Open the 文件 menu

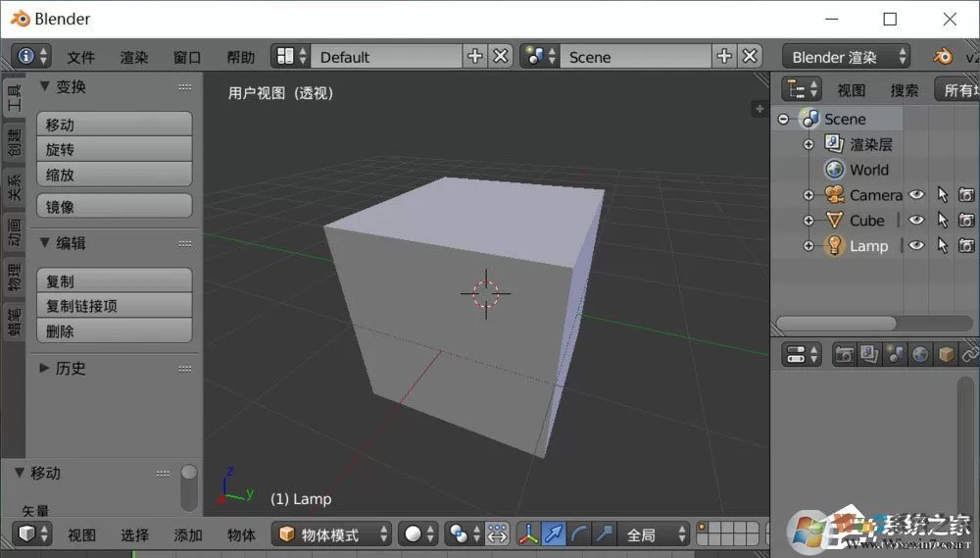81,58
